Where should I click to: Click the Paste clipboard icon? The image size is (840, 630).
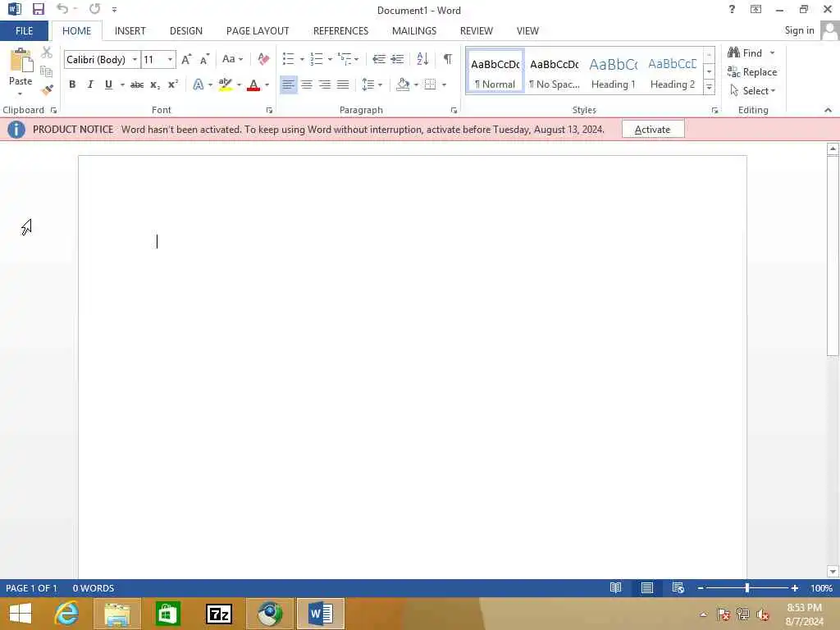coord(21,60)
